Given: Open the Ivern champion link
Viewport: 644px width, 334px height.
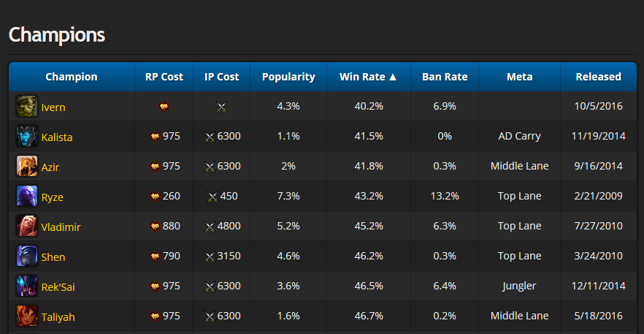Looking at the screenshot, I should (x=53, y=107).
